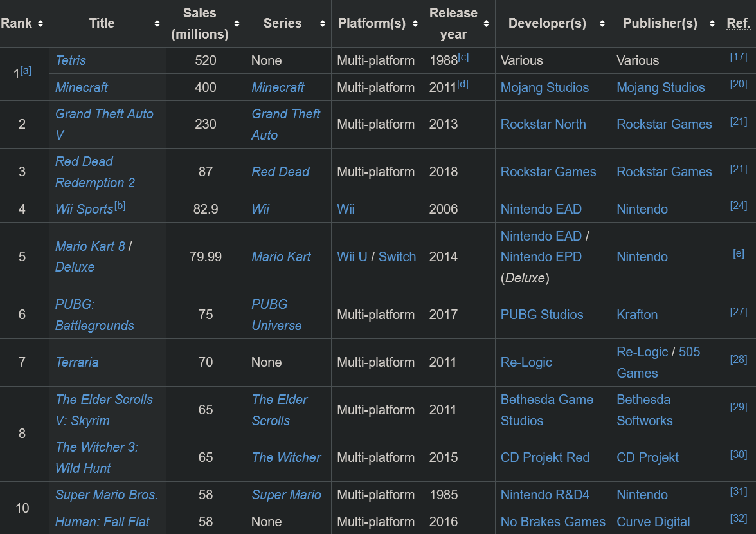Open PUBG Studios developer link
This screenshot has width=756, height=534.
tap(542, 315)
